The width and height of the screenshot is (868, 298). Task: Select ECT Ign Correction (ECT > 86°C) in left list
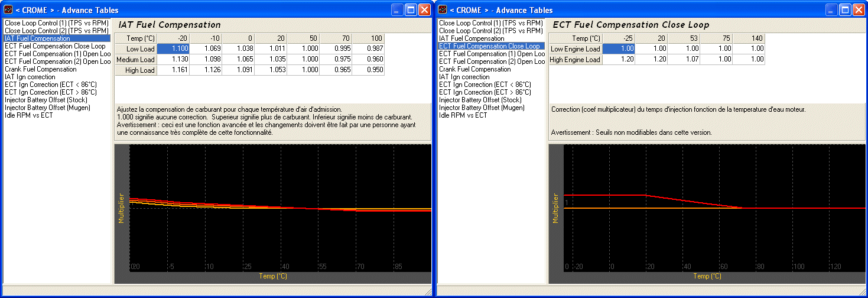[x=51, y=92]
